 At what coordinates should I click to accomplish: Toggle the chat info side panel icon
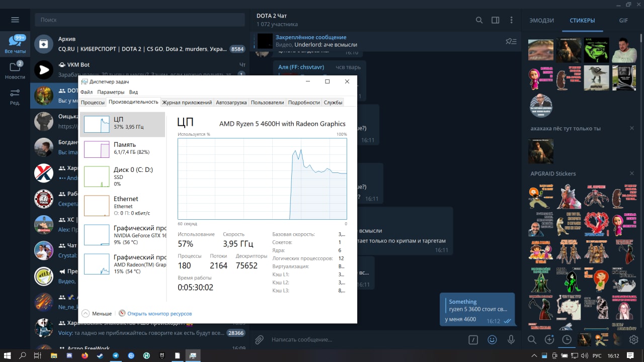click(x=495, y=20)
